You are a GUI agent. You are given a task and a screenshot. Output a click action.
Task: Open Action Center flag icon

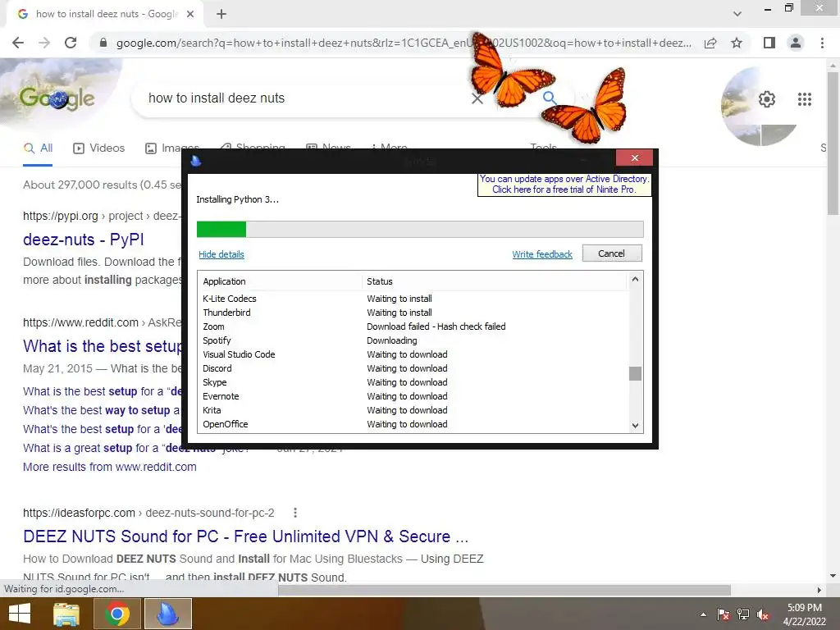(724, 614)
